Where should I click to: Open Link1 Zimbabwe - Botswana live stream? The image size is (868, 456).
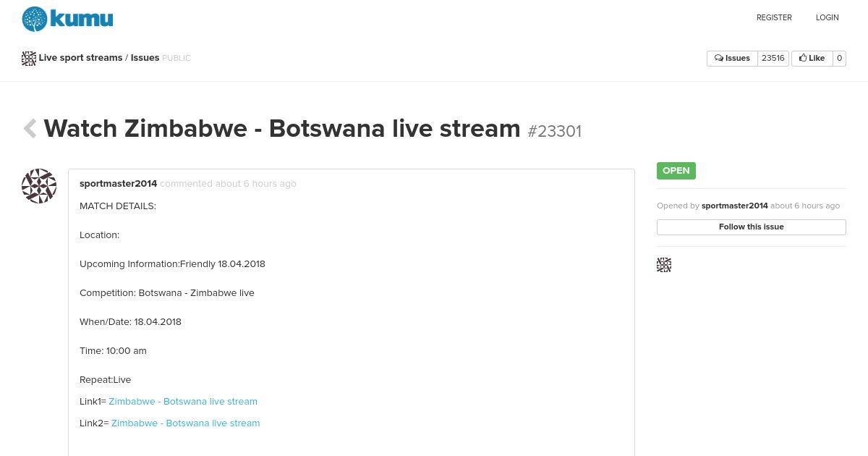pyautogui.click(x=183, y=401)
